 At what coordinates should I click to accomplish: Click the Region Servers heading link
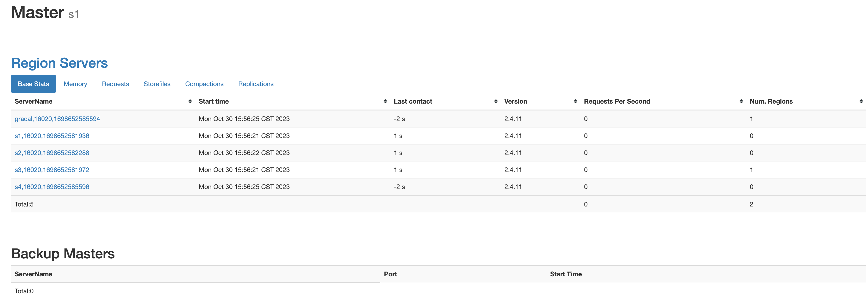click(59, 63)
